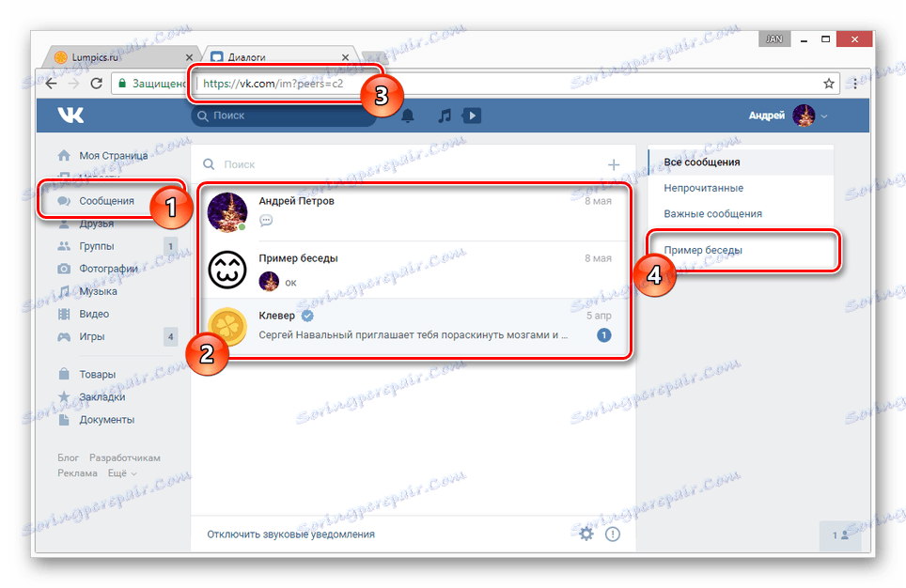
Task: Close the Lumpics.ru tab
Action: pos(189,57)
